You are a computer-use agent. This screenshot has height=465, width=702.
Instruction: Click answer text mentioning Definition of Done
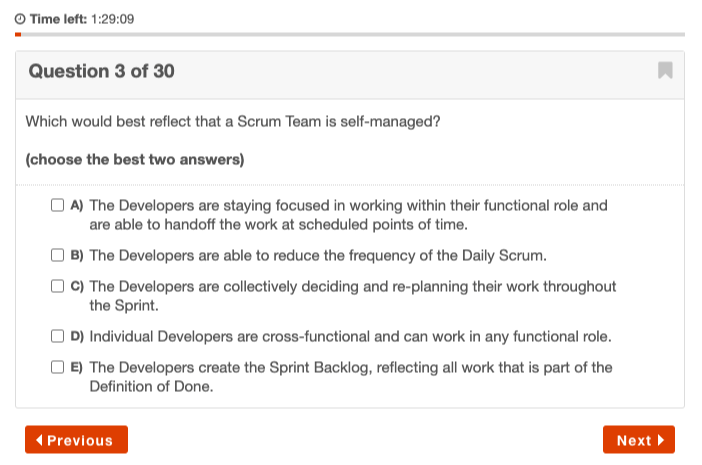click(x=351, y=377)
